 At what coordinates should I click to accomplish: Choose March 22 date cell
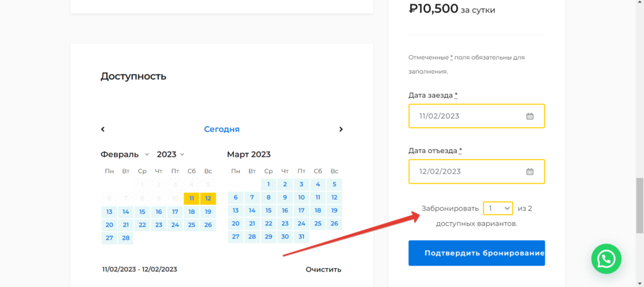click(269, 223)
